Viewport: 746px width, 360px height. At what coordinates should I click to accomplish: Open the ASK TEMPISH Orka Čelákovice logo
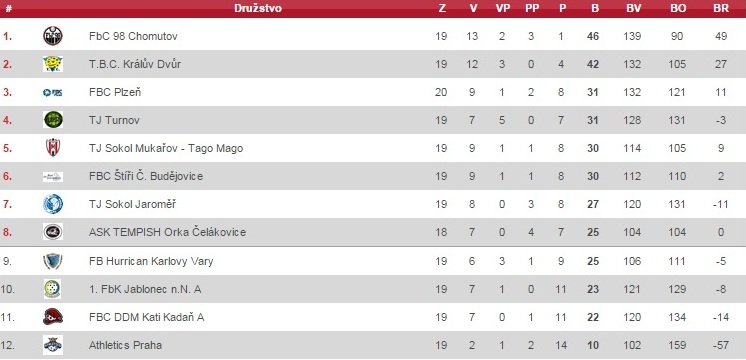point(53,232)
